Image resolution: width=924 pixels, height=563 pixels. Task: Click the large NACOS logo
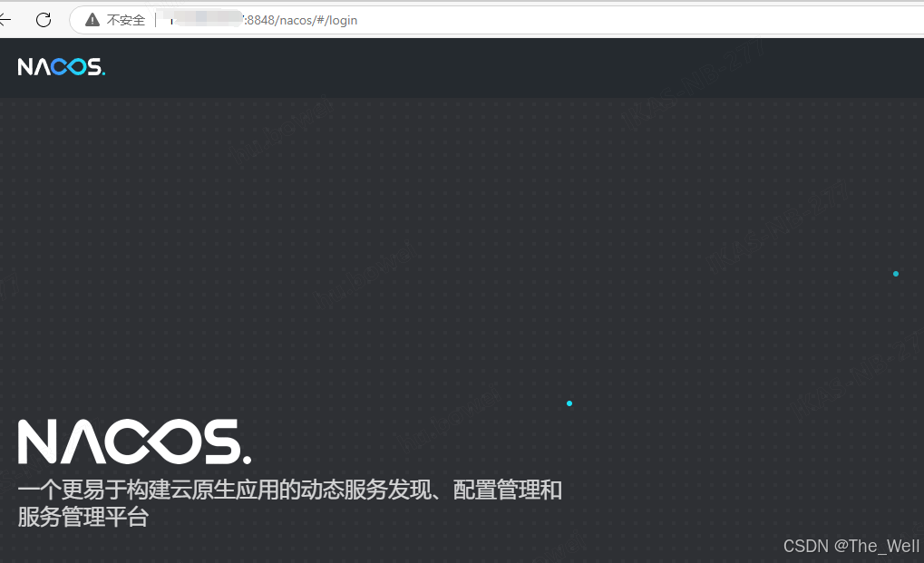[x=134, y=442]
